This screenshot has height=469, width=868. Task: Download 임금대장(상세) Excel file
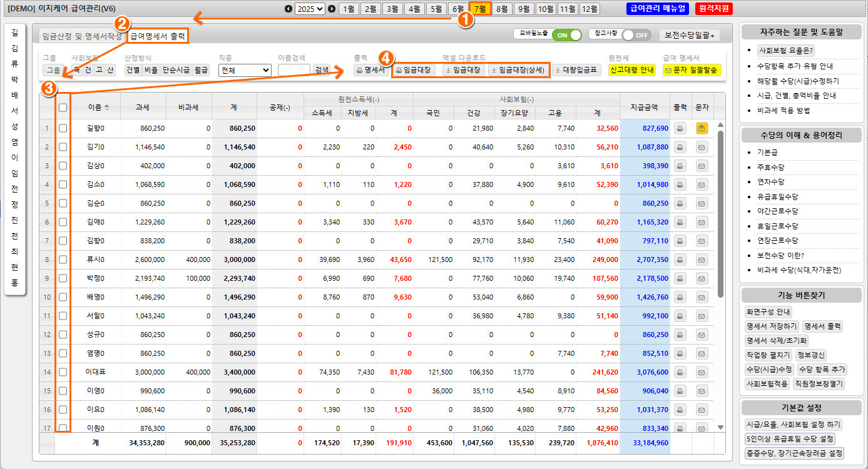[518, 70]
